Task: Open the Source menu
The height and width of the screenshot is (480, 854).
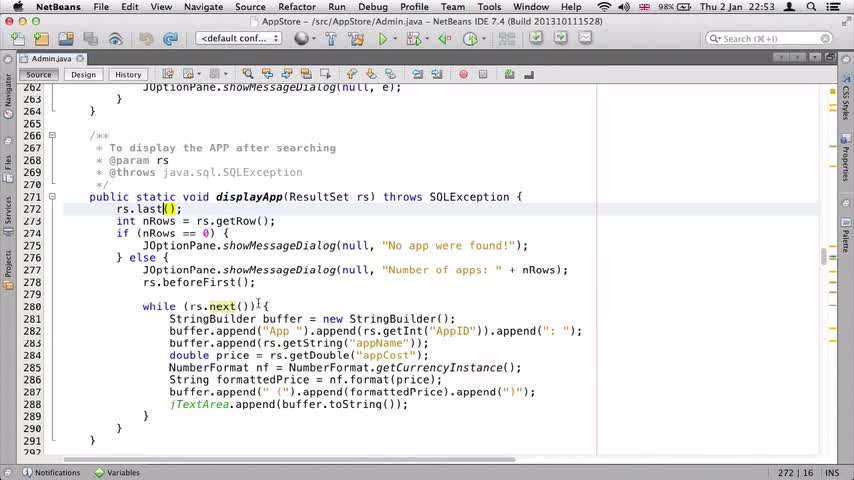Action: [251, 7]
